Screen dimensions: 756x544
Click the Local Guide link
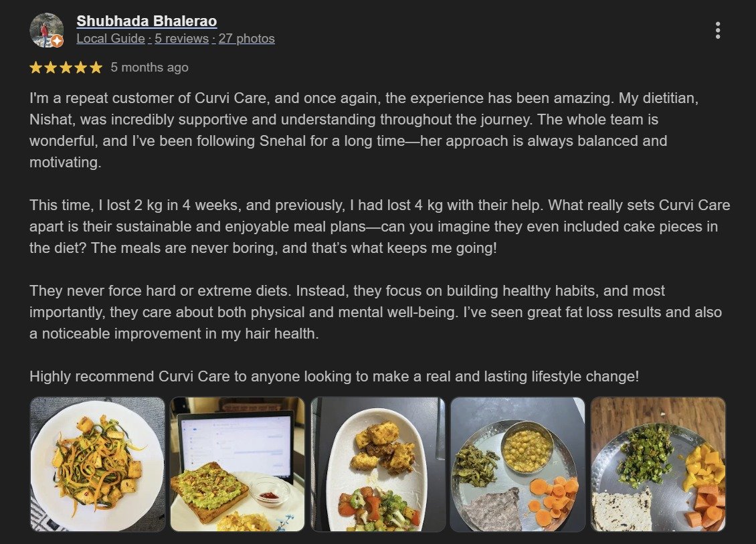(x=110, y=39)
